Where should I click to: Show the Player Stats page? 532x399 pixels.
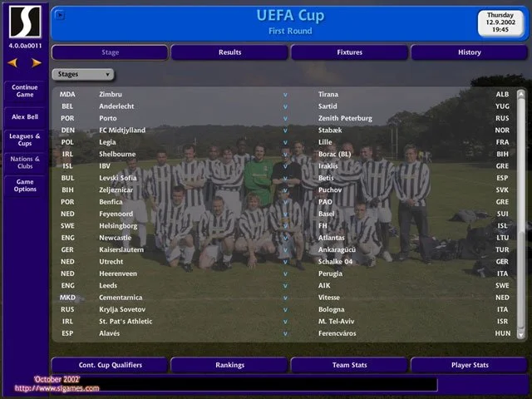coord(469,365)
